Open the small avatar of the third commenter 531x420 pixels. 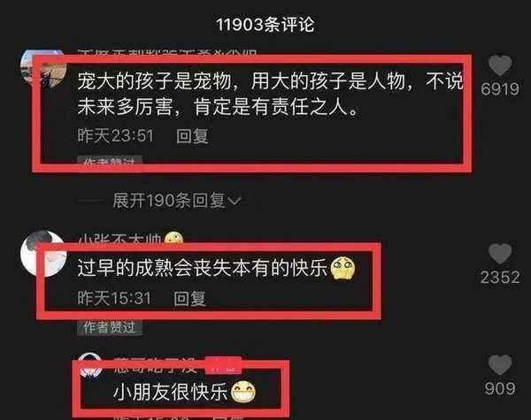[x=89, y=365]
